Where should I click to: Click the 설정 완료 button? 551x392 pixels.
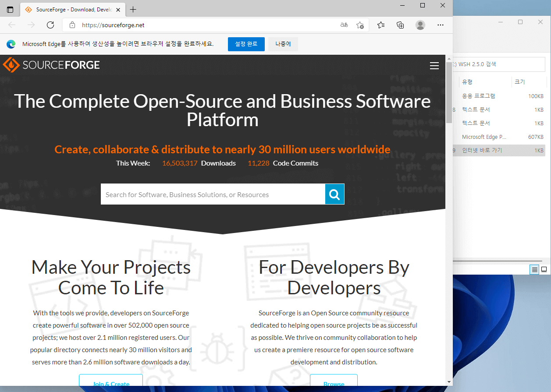pos(246,44)
